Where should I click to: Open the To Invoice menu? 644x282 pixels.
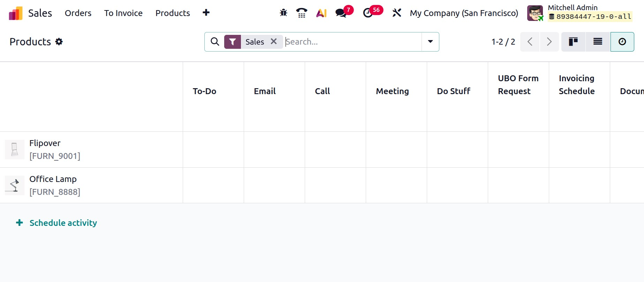pyautogui.click(x=123, y=13)
